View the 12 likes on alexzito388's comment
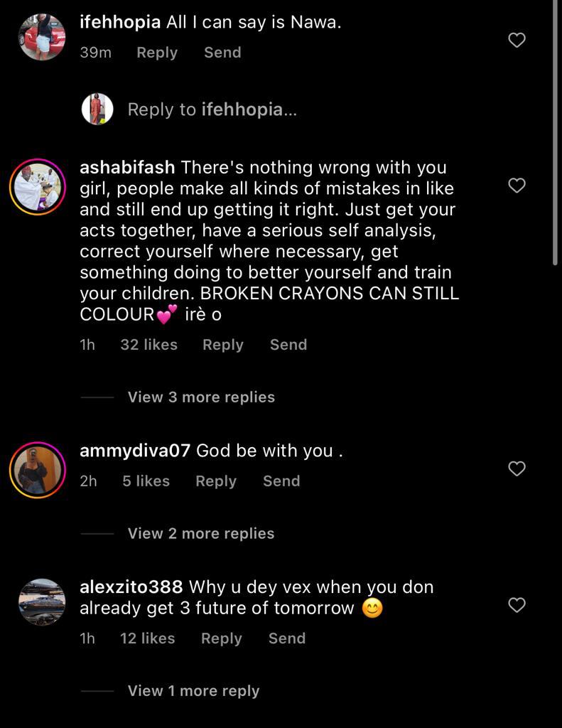The image size is (562, 728). (x=147, y=638)
